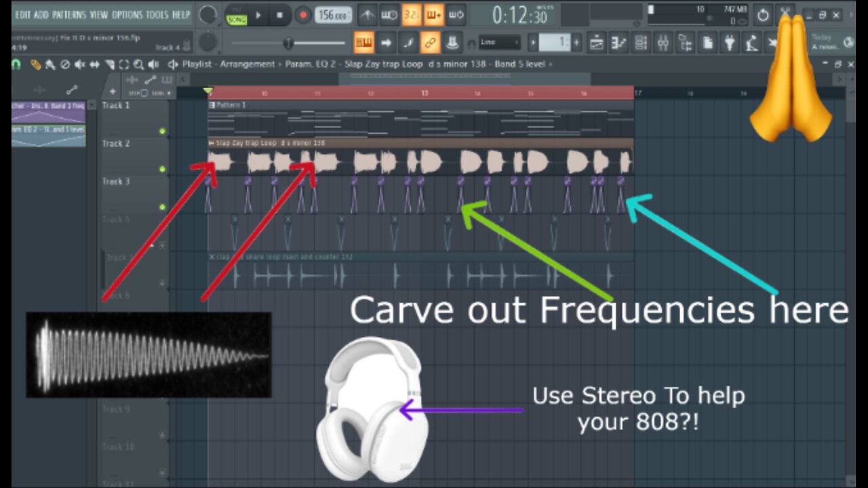
Task: Open the PATTERNS menu
Action: 68,14
